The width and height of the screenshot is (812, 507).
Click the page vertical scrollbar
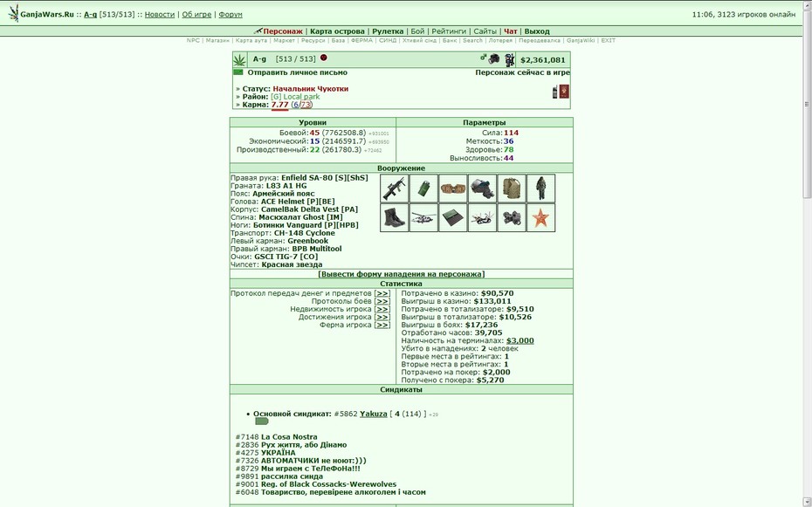tap(807, 104)
